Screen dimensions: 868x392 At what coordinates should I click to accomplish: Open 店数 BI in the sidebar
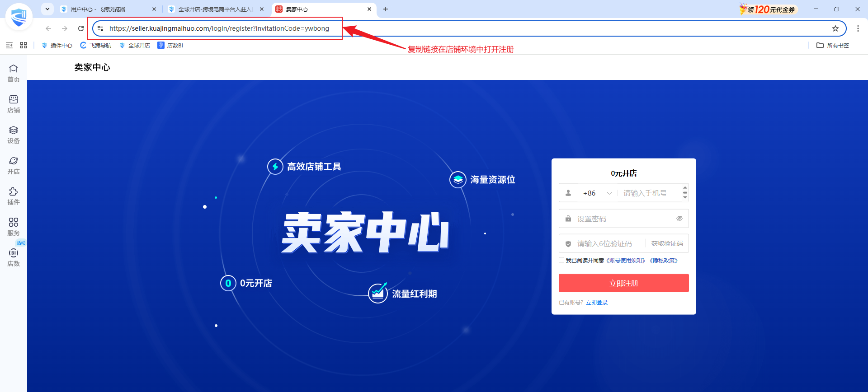14,257
